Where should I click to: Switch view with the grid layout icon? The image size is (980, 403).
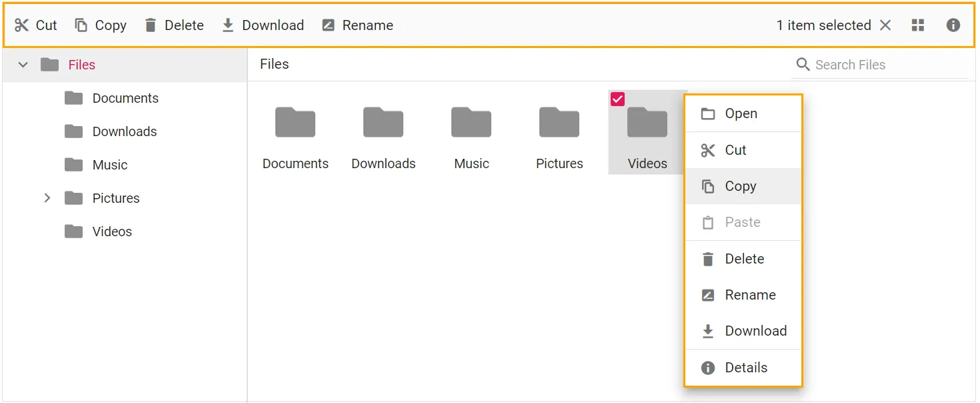[x=918, y=25]
